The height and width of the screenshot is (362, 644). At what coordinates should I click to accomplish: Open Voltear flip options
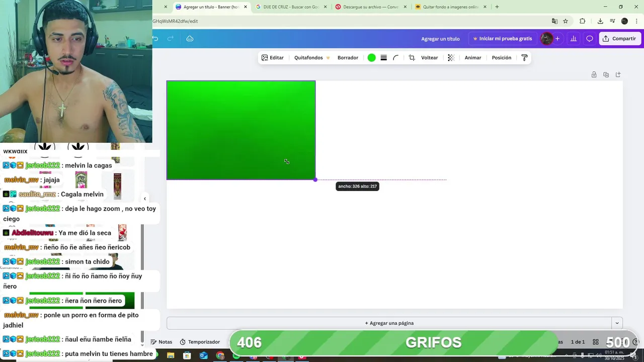click(x=429, y=58)
